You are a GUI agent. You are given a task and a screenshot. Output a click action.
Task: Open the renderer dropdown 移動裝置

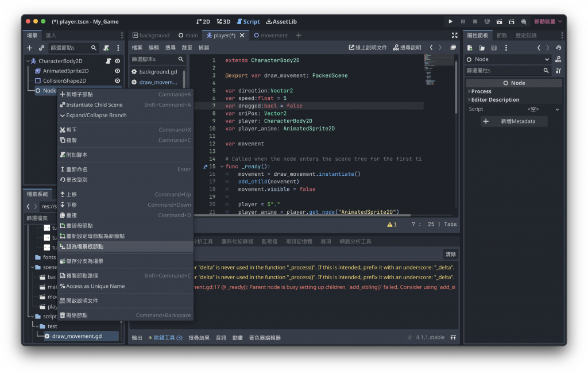coord(548,21)
